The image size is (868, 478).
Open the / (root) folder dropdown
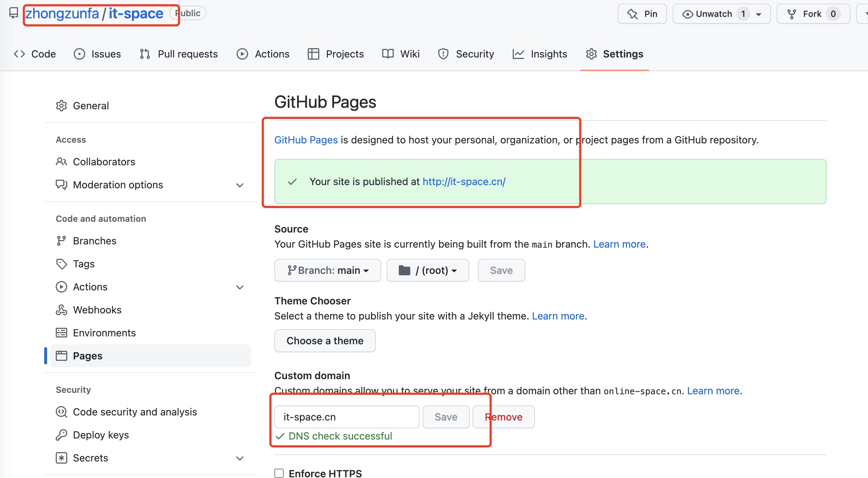(x=428, y=270)
